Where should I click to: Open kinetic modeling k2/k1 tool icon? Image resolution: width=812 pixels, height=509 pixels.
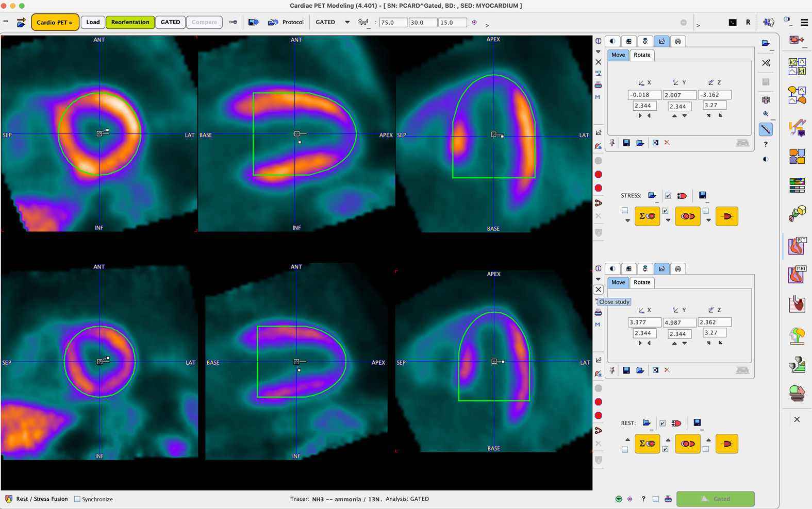point(797,67)
